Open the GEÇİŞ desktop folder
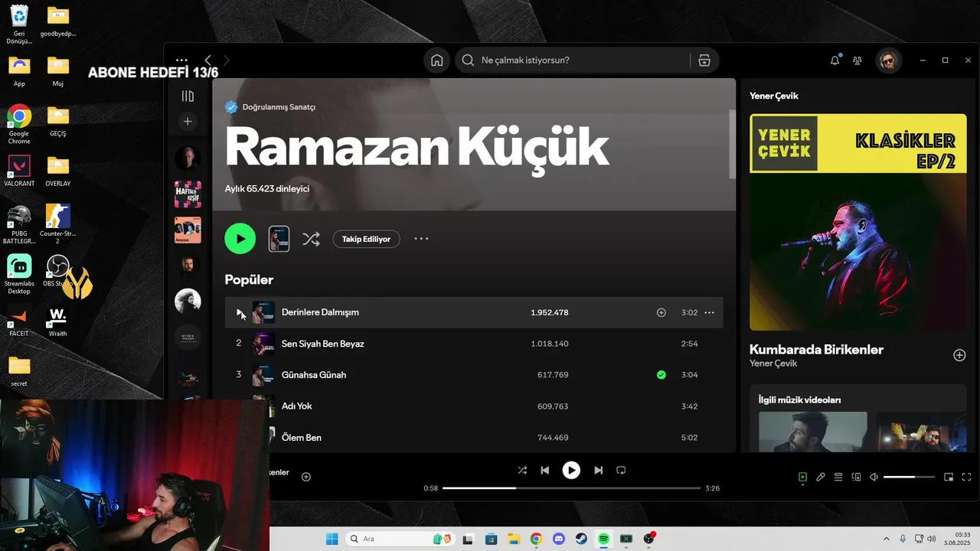Viewport: 980px width, 551px height. [57, 120]
